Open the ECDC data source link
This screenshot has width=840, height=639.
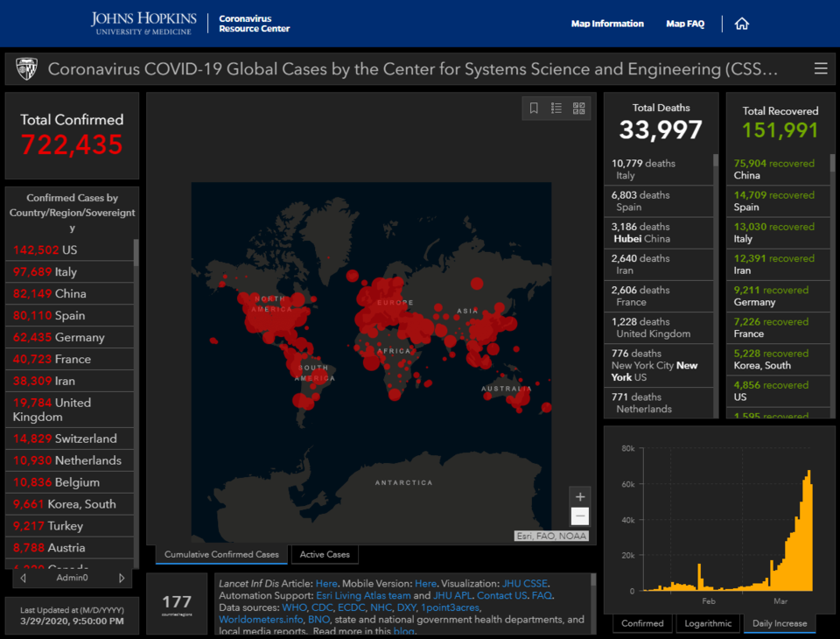(x=352, y=607)
